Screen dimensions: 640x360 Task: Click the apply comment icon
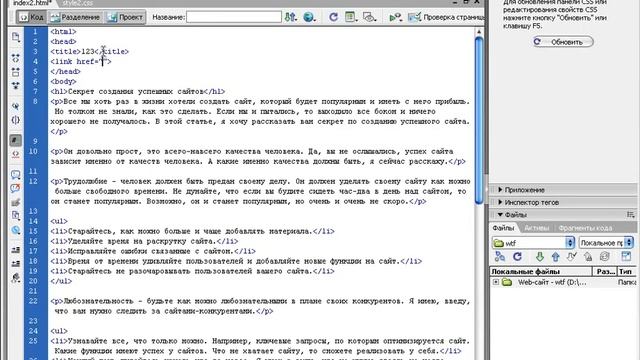point(16,175)
